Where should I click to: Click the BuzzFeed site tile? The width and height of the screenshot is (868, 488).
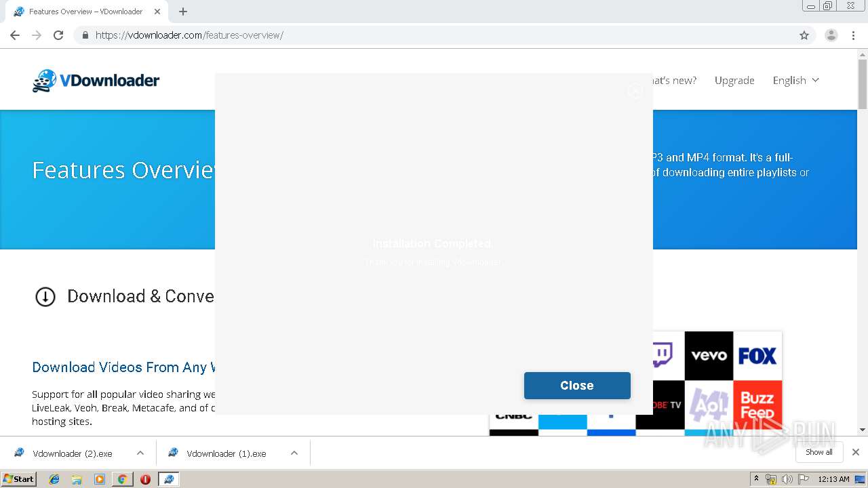pos(757,405)
